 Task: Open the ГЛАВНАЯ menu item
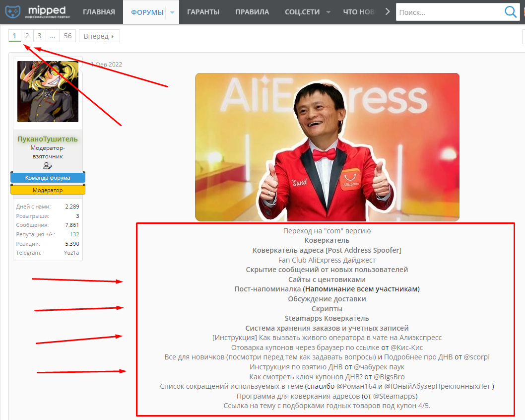99,12
